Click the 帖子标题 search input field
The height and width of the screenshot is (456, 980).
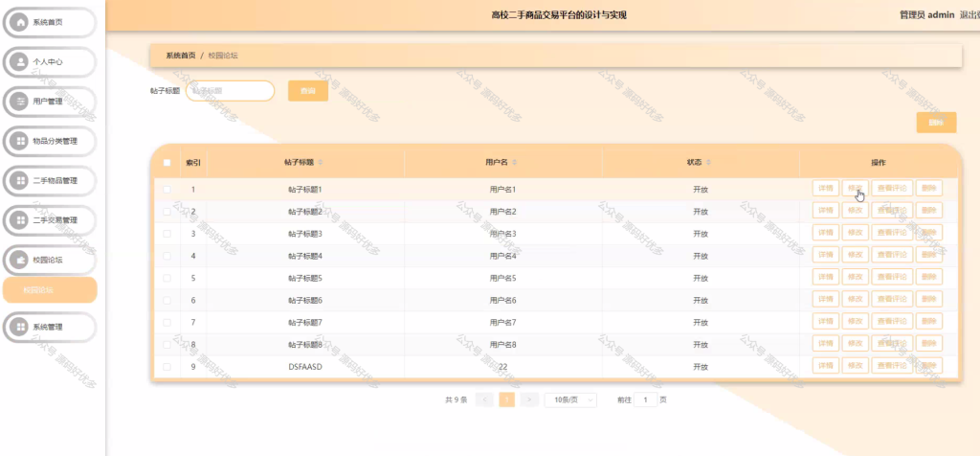click(x=230, y=91)
